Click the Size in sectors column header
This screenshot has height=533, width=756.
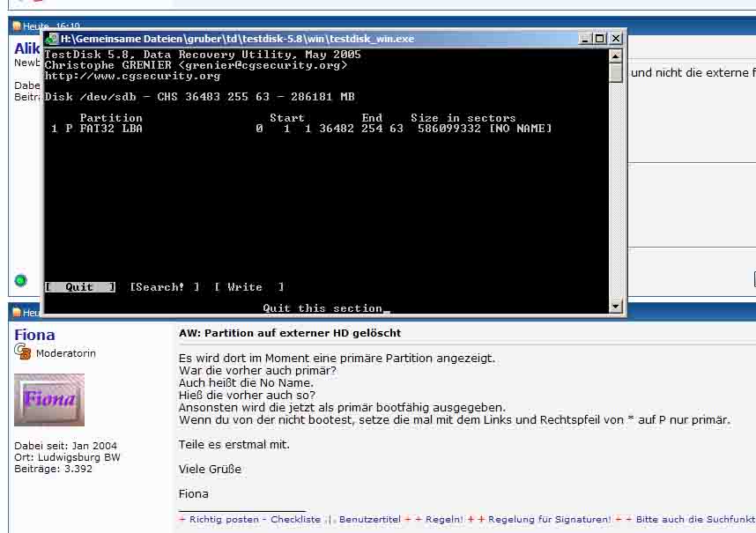463,118
